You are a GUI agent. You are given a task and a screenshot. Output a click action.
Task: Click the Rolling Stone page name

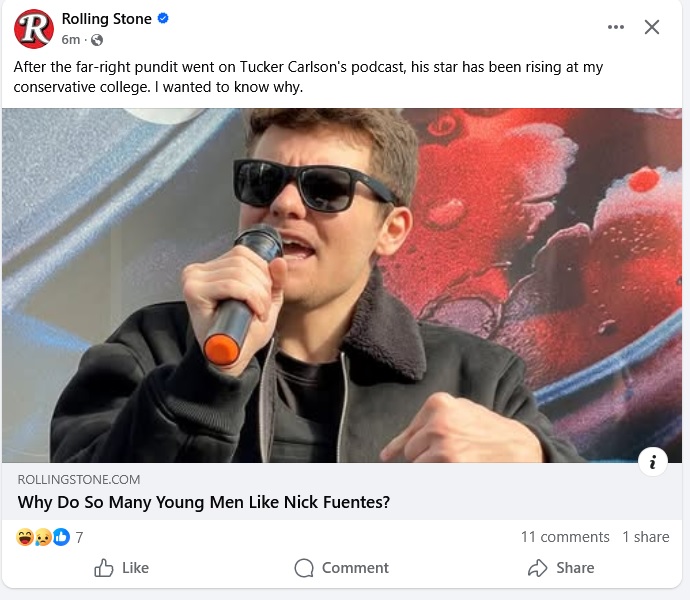pos(106,19)
